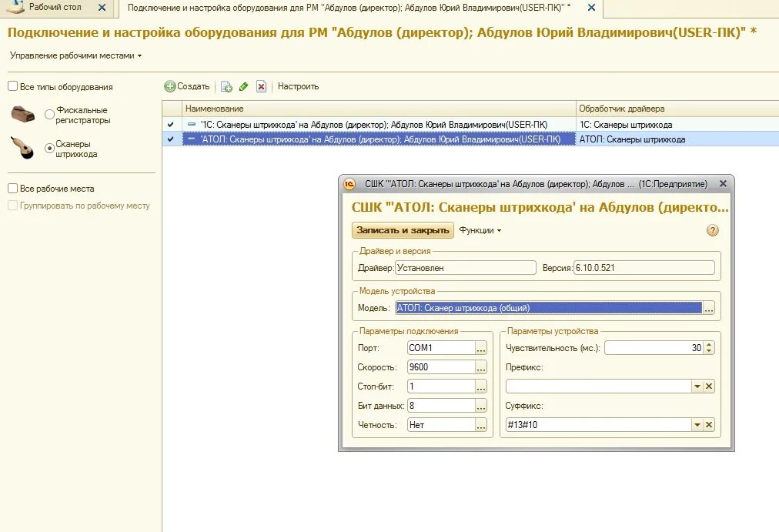Click the Записать и закрыть button
This screenshot has height=532, width=779.
coord(403,230)
